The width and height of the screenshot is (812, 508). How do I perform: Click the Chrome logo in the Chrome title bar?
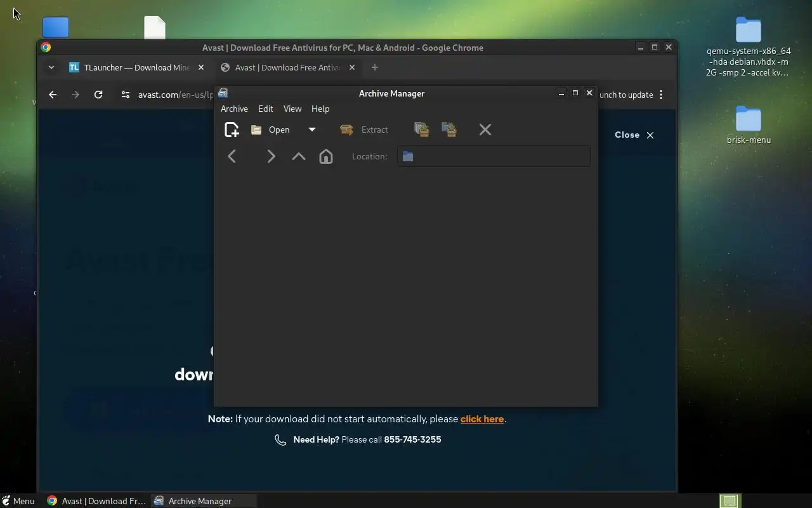tap(46, 47)
